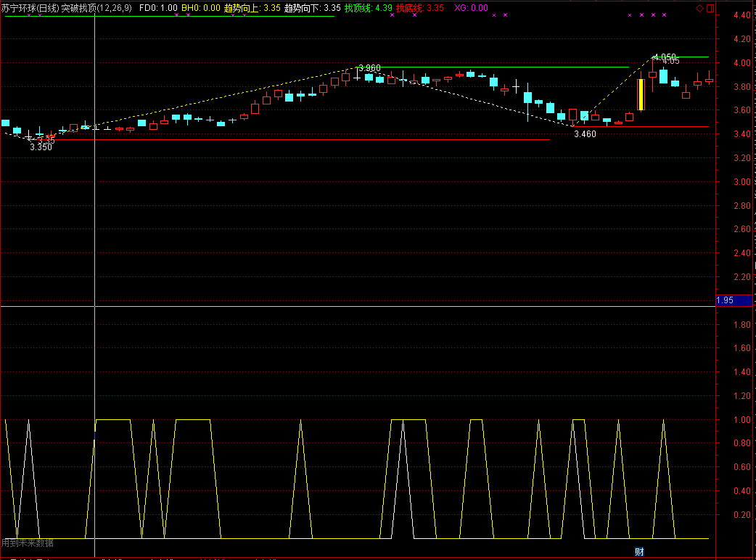
Task: Click the 用到未来数据 warning text
Action: point(27,543)
